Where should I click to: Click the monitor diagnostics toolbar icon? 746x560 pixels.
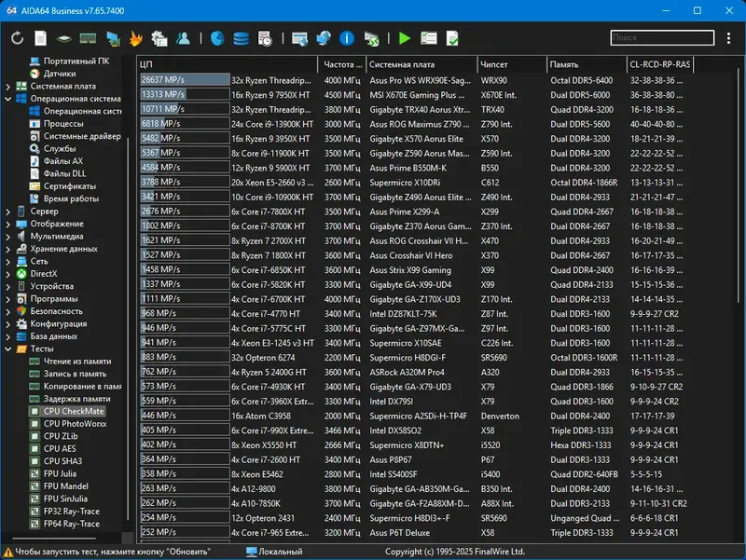tap(113, 39)
